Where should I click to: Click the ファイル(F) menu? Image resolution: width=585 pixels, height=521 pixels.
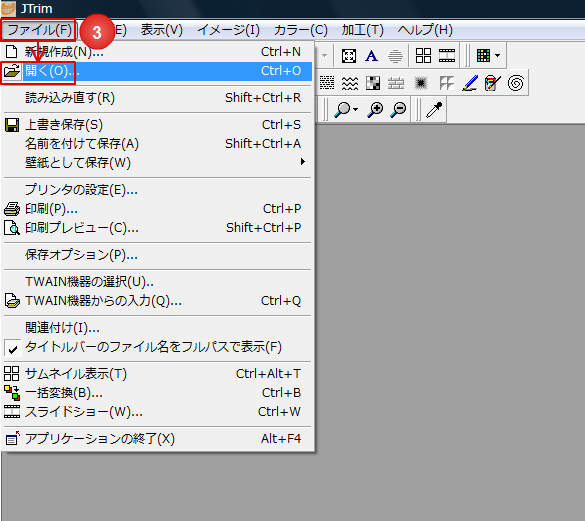(x=39, y=30)
